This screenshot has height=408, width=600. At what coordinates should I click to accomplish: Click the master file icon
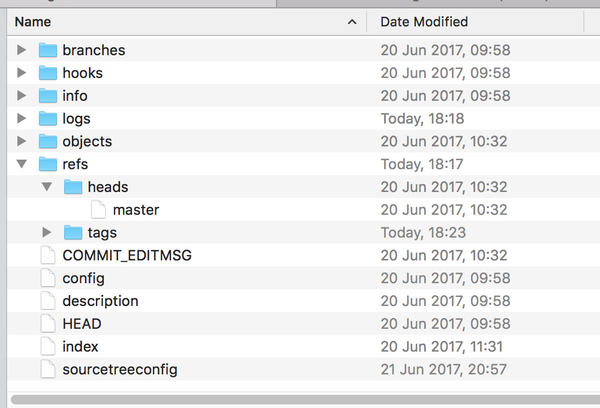click(99, 210)
